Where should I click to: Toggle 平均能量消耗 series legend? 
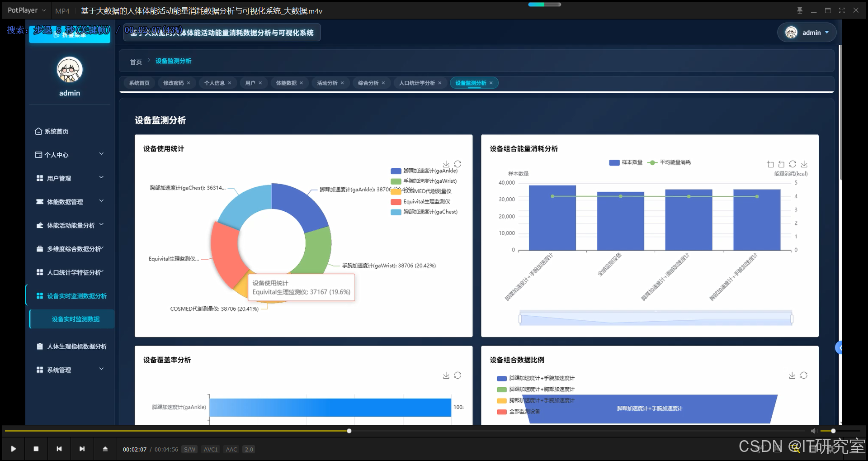[x=669, y=162]
